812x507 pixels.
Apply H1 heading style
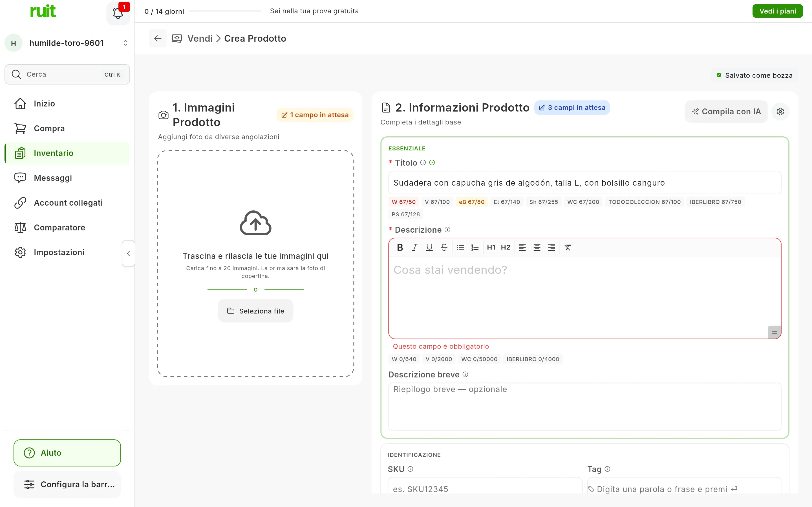(x=491, y=248)
